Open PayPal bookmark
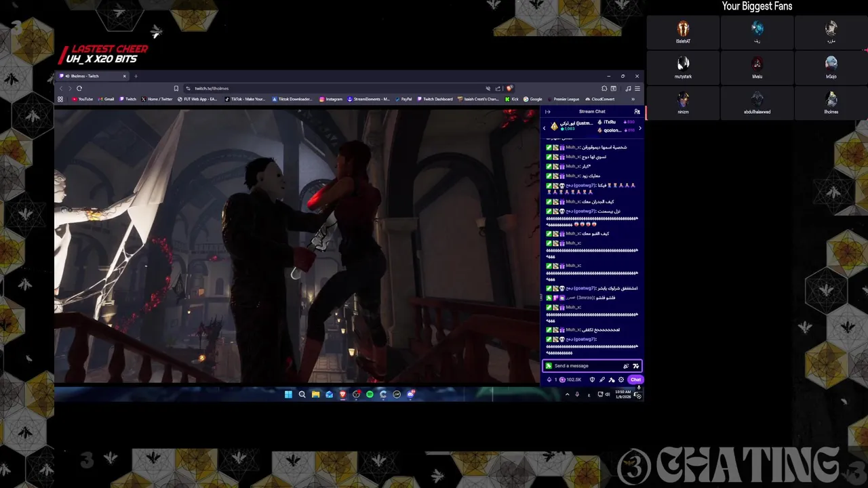This screenshot has width=868, height=488. tap(403, 99)
